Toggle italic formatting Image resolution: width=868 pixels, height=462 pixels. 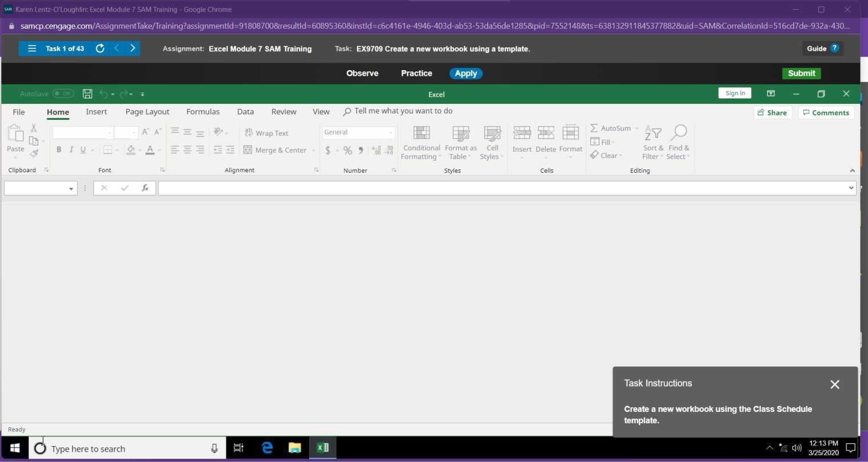coord(71,149)
